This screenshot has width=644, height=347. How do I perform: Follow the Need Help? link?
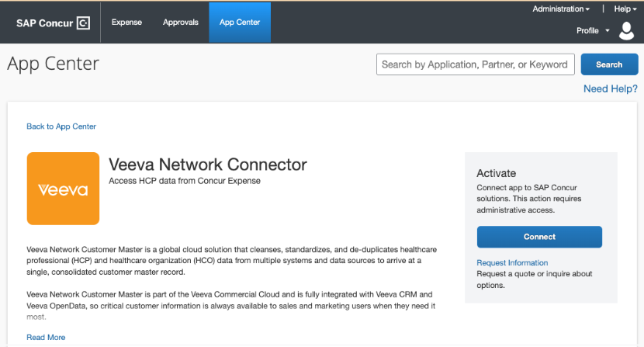click(x=611, y=88)
